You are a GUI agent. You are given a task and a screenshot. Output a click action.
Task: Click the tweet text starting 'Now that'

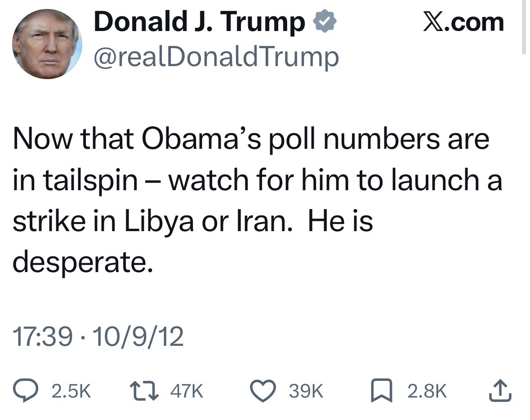[250, 139]
